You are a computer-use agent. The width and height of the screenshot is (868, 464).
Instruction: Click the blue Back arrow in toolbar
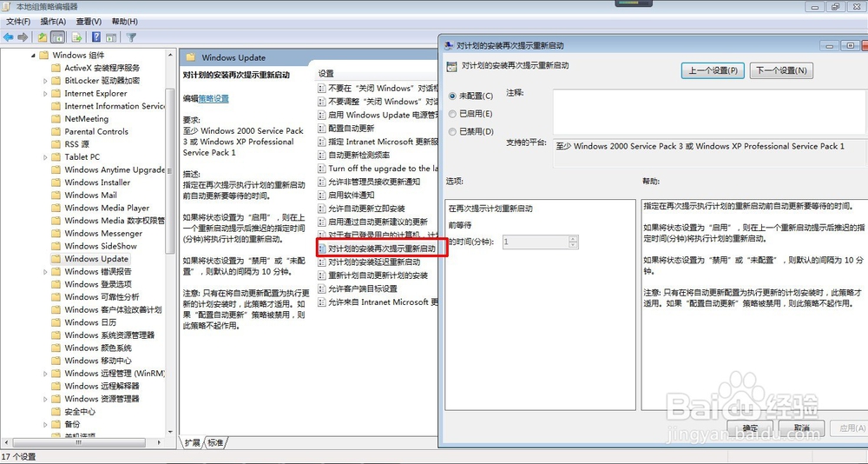click(9, 37)
